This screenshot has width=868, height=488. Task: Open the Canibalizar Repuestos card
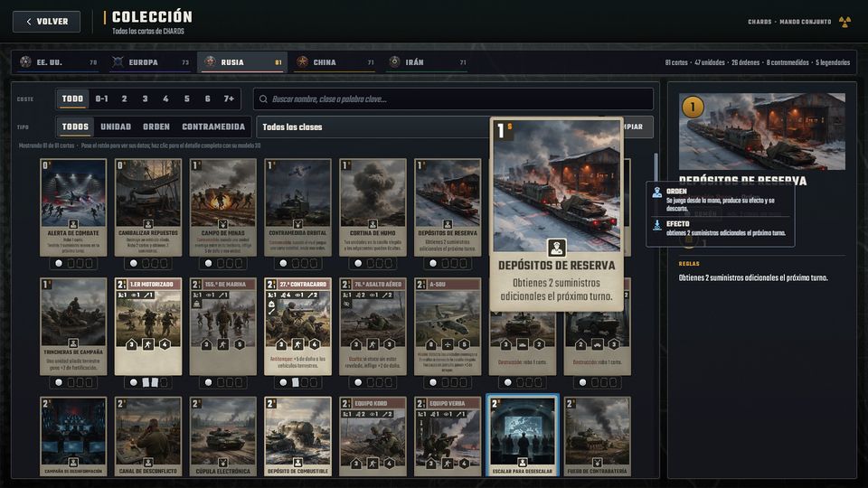pos(147,208)
